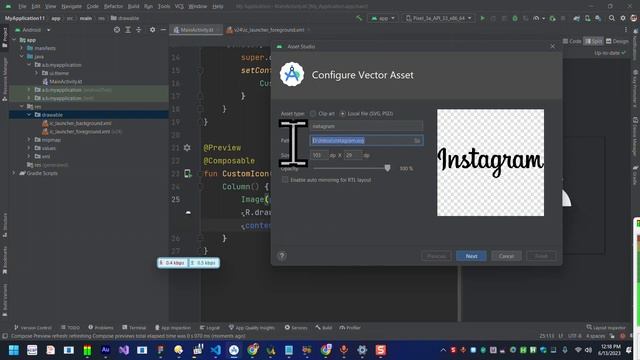Click the height size field
640x360 pixels.
pos(353,155)
